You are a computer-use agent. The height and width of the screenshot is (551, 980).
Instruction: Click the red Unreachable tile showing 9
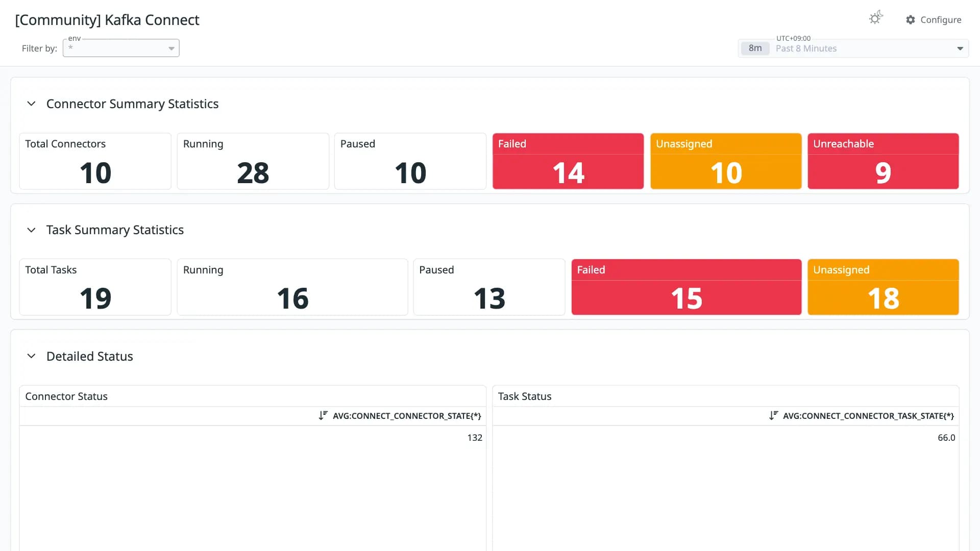(883, 161)
